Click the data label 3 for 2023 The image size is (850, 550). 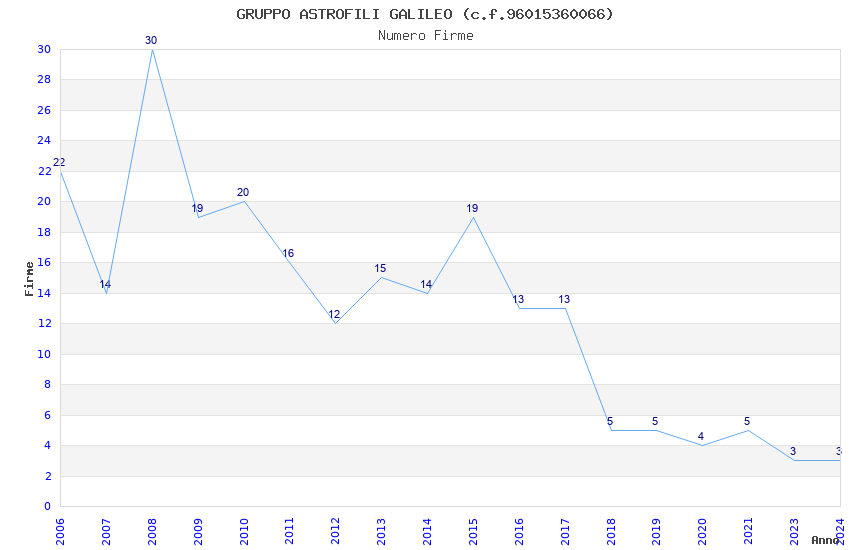pos(793,451)
